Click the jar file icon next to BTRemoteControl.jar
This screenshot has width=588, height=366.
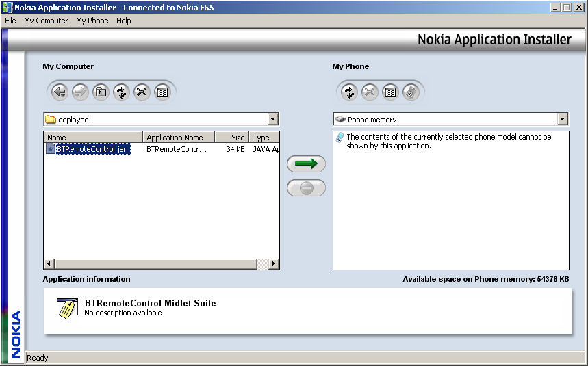tap(50, 148)
